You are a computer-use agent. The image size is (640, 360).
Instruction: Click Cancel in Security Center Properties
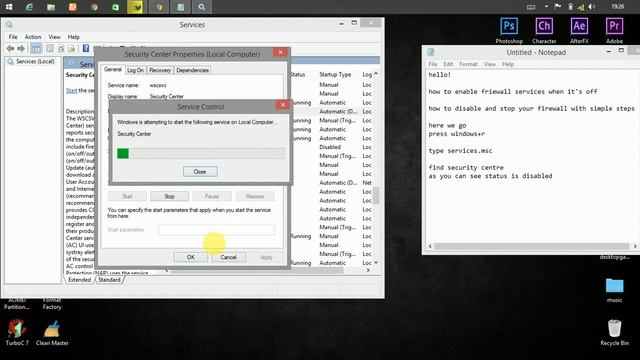point(229,257)
